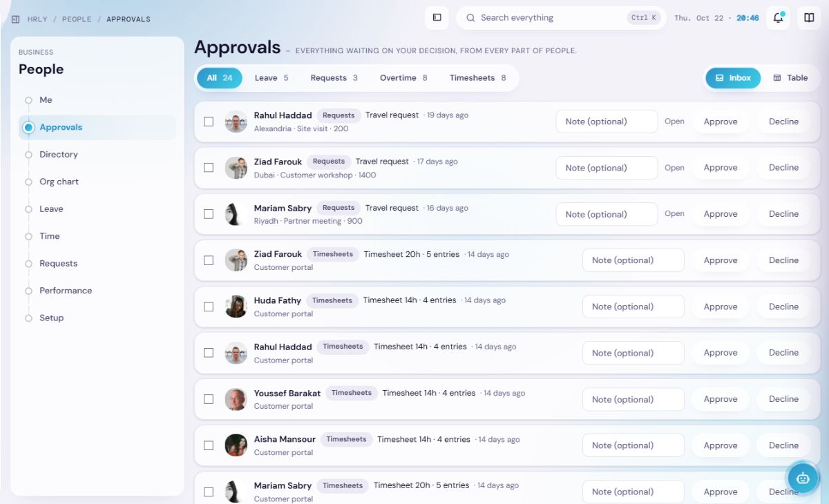The height and width of the screenshot is (504, 829).
Task: Open Org chart in the sidebar
Action: (97, 182)
